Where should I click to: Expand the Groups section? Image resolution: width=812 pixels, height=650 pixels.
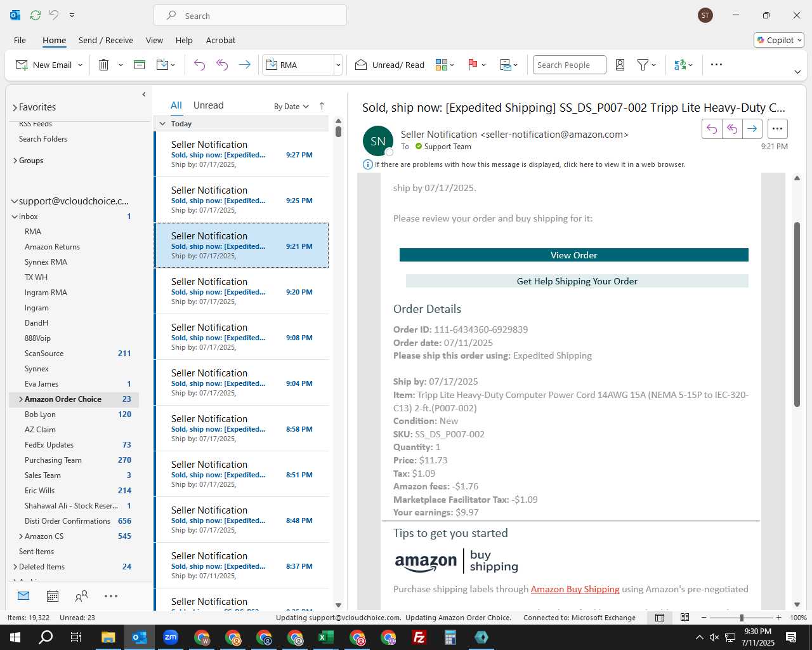click(x=15, y=161)
